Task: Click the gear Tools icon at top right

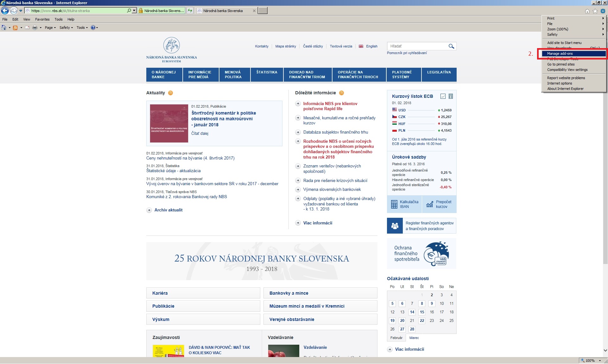Action: [603, 11]
